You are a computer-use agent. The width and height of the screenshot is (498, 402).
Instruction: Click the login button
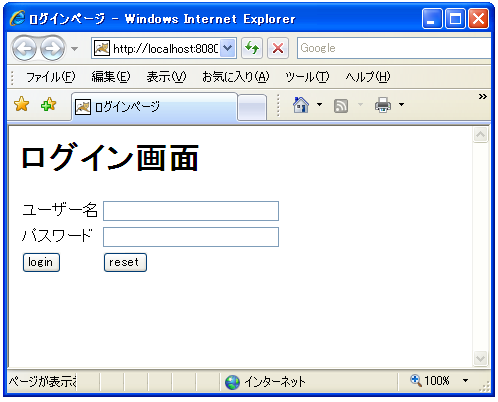(41, 262)
